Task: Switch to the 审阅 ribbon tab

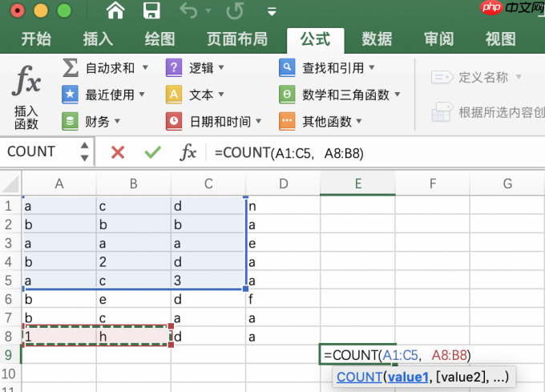Action: click(x=439, y=38)
